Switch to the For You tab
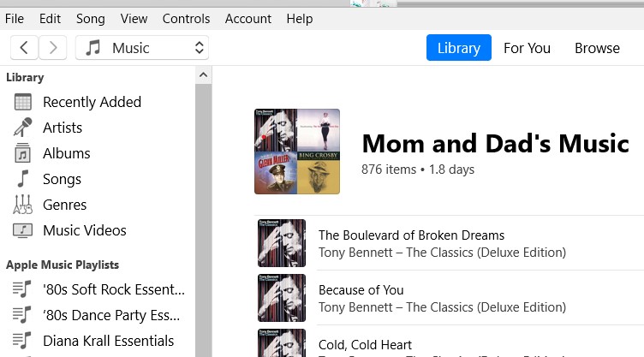Viewport: 644px width, 357px height. (527, 48)
